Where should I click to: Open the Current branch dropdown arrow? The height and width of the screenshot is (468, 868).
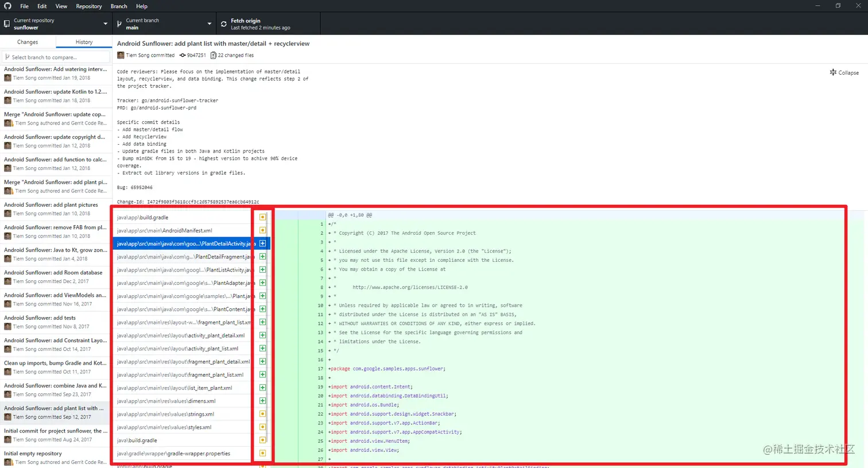(x=209, y=24)
